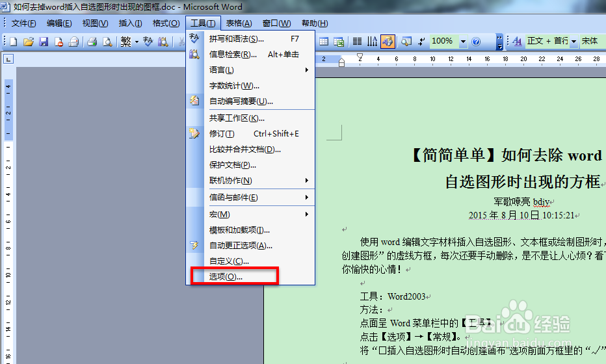Open the zoom percentage dropdown arrow
Image resolution: width=606 pixels, height=364 pixels.
[463, 42]
